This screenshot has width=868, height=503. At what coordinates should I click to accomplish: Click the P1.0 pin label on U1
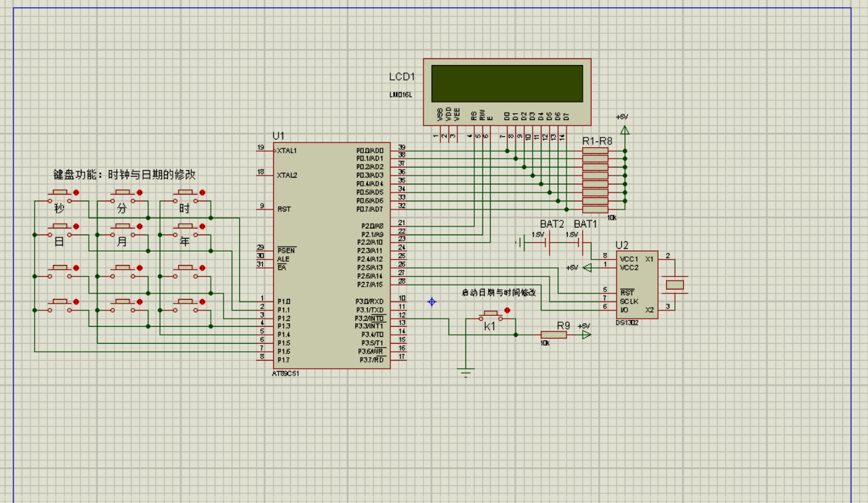click(283, 301)
